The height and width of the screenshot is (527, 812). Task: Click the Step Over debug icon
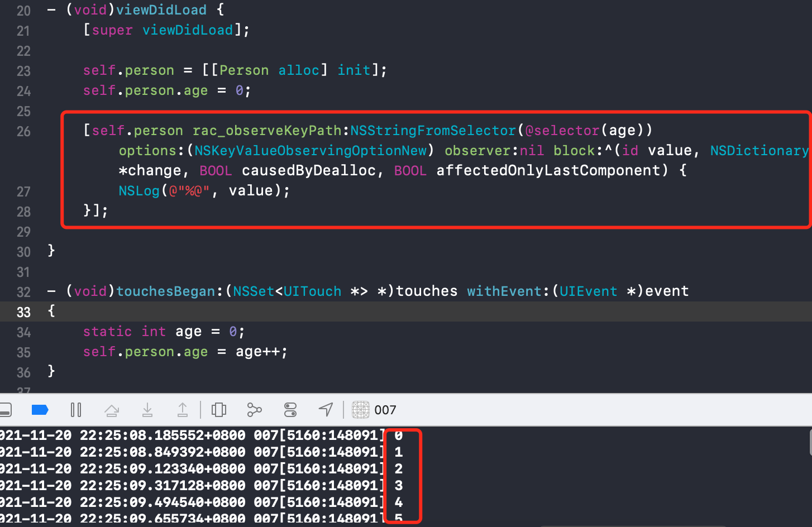tap(112, 410)
